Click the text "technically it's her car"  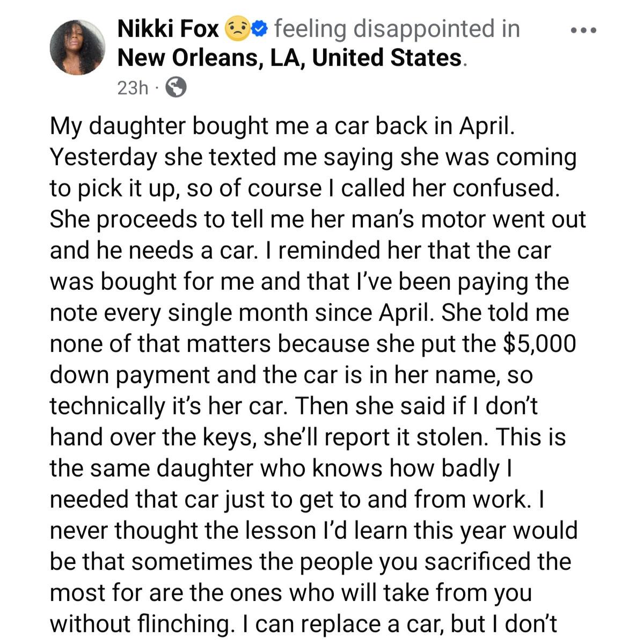(x=166, y=406)
